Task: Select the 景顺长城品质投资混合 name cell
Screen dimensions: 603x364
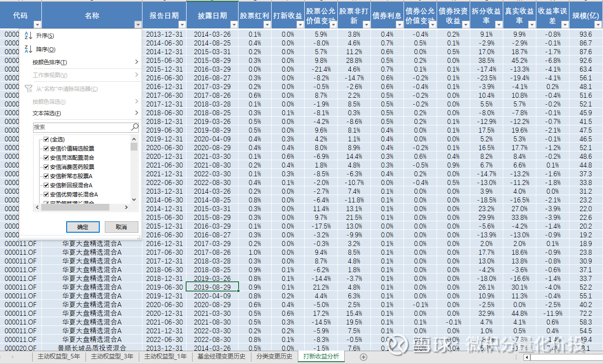Action: tap(92, 348)
